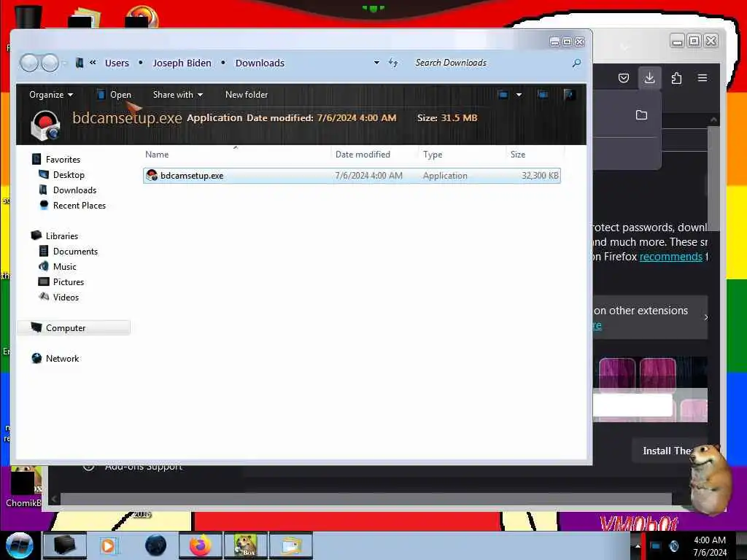Open the folder window taskbar icon
The height and width of the screenshot is (560, 747).
pyautogui.click(x=290, y=545)
